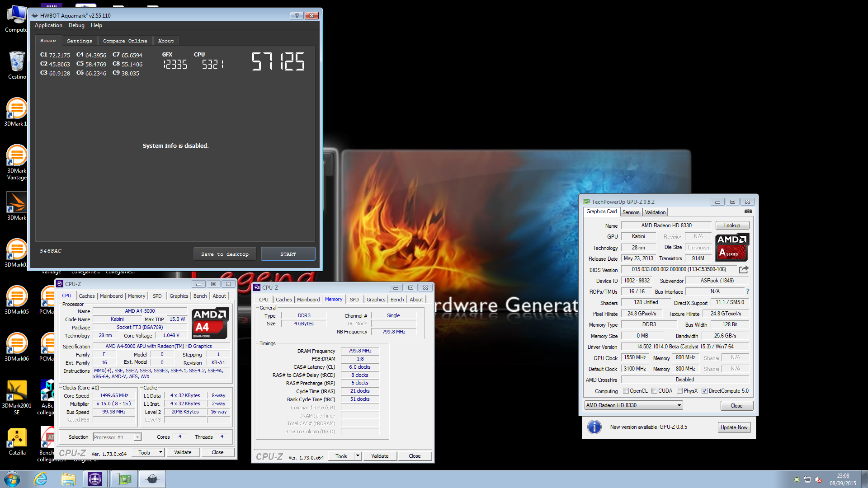The width and height of the screenshot is (868, 488).
Task: Toggle the CUDA checkbox in GPU-Z
Action: tap(654, 391)
